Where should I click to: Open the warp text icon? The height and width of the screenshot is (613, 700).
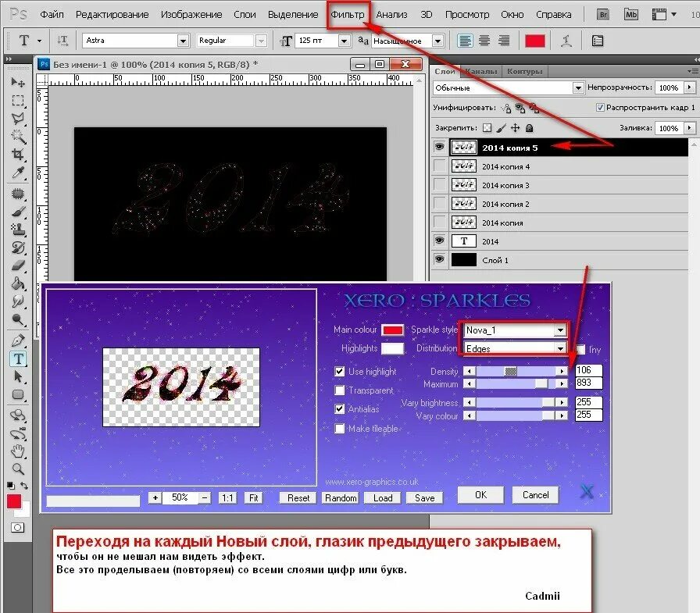(566, 41)
